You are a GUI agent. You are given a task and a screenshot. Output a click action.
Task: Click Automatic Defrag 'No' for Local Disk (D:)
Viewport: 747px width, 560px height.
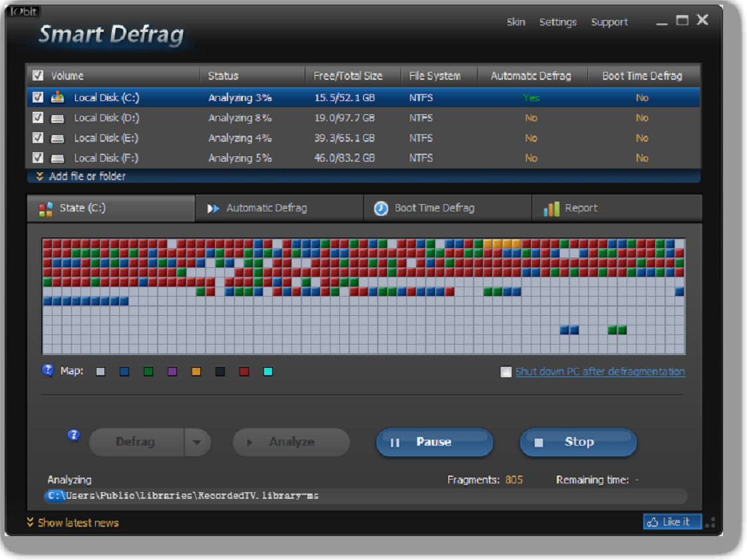pos(531,118)
